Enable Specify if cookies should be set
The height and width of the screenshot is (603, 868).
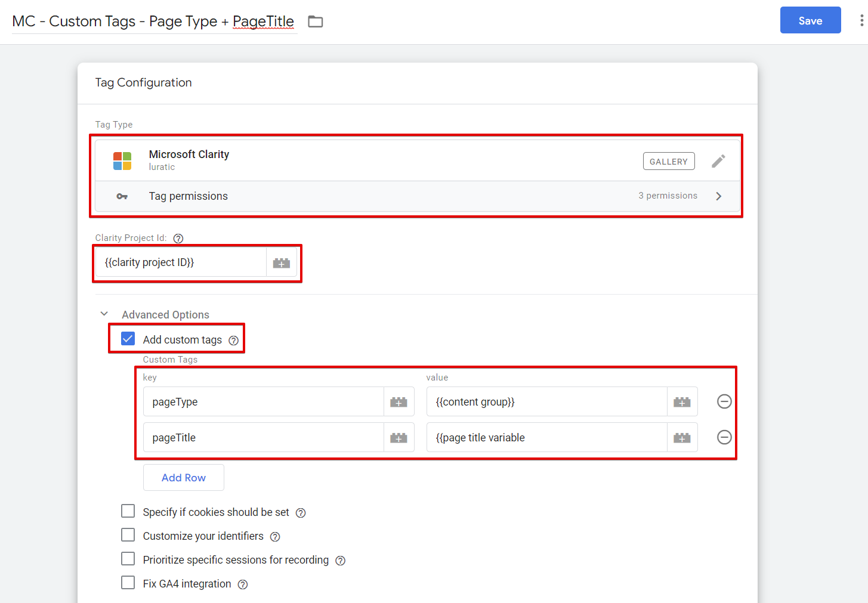click(x=128, y=511)
